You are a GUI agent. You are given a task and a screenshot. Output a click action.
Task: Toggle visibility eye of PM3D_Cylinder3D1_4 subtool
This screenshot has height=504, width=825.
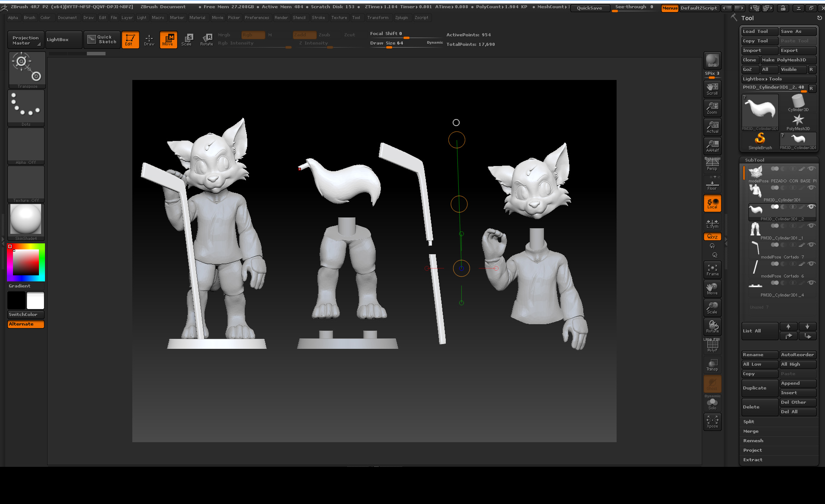(x=811, y=283)
